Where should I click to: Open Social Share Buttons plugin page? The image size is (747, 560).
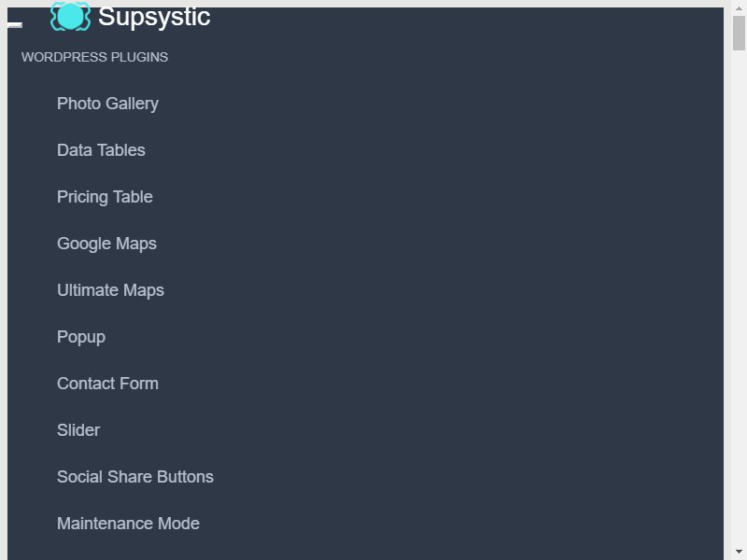135,477
